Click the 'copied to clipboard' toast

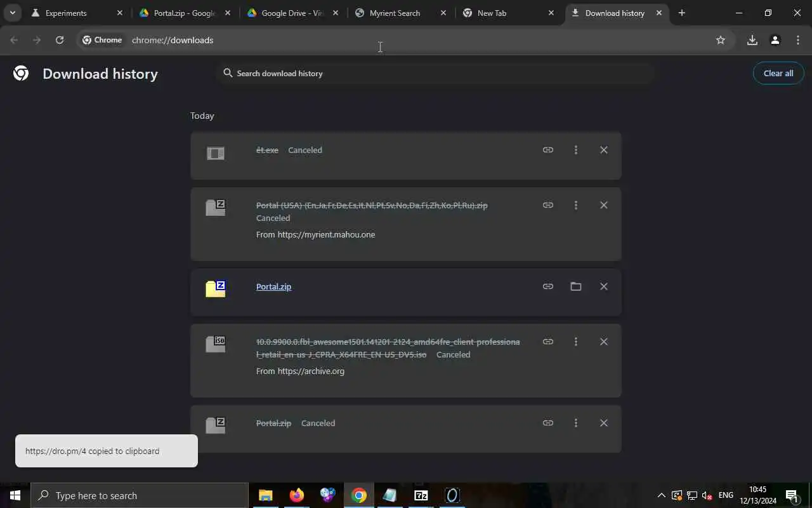[x=107, y=451]
